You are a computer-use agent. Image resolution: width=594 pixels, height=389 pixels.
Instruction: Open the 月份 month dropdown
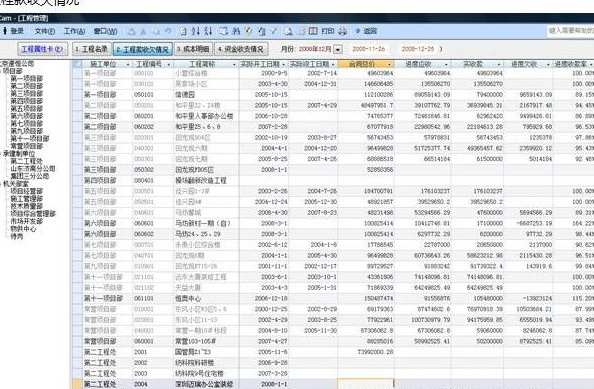tap(338, 49)
